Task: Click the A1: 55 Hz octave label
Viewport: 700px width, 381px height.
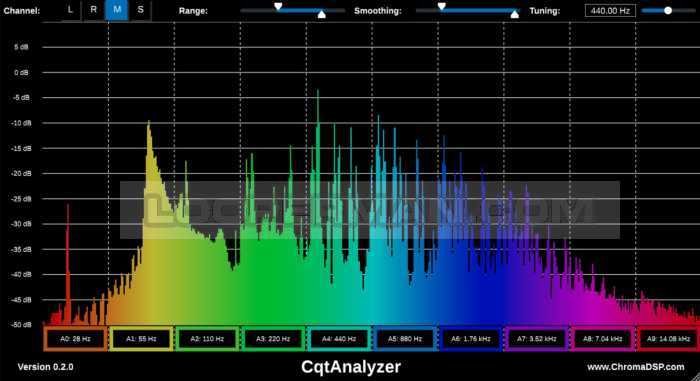Action: pos(141,339)
